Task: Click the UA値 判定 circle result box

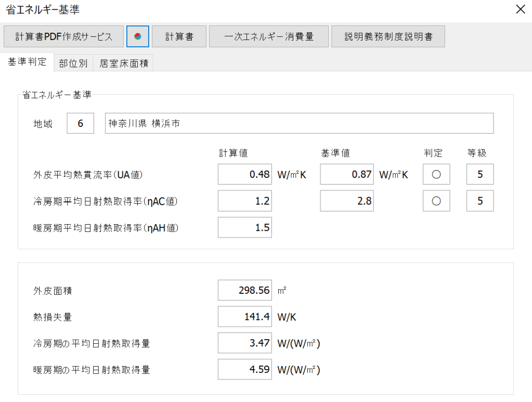Action: click(x=436, y=174)
